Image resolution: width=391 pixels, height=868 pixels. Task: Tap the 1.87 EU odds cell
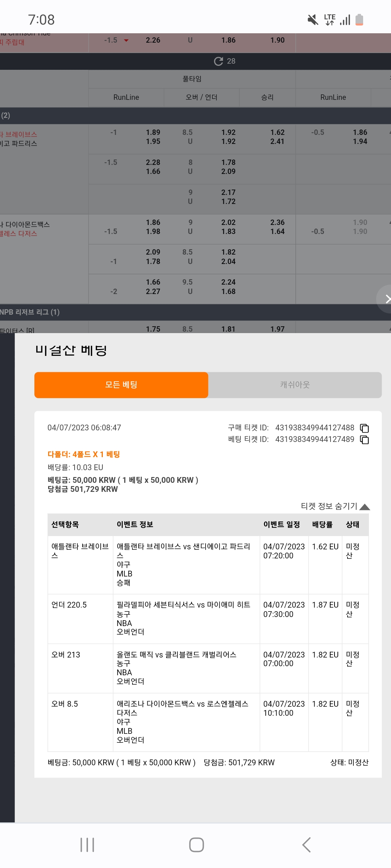[325, 619]
